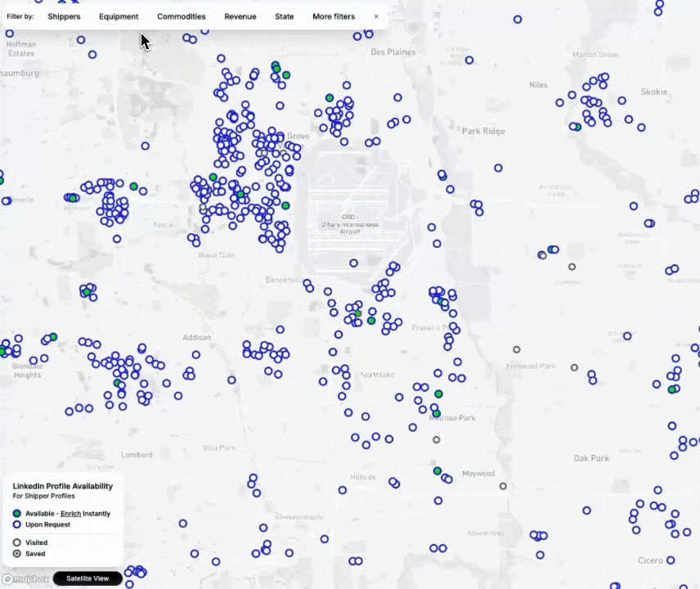
Task: Open the More filters menu
Action: 334,16
